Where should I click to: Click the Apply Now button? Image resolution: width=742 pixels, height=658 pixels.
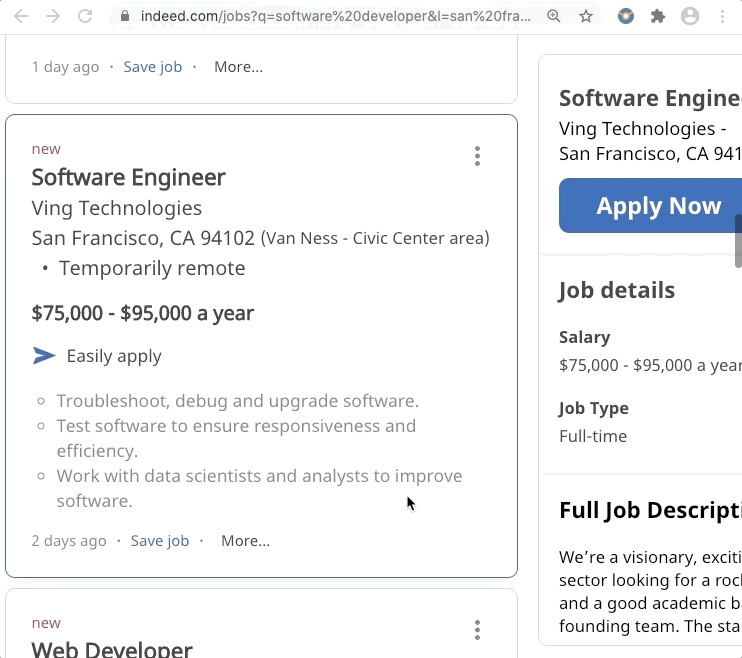(650, 205)
